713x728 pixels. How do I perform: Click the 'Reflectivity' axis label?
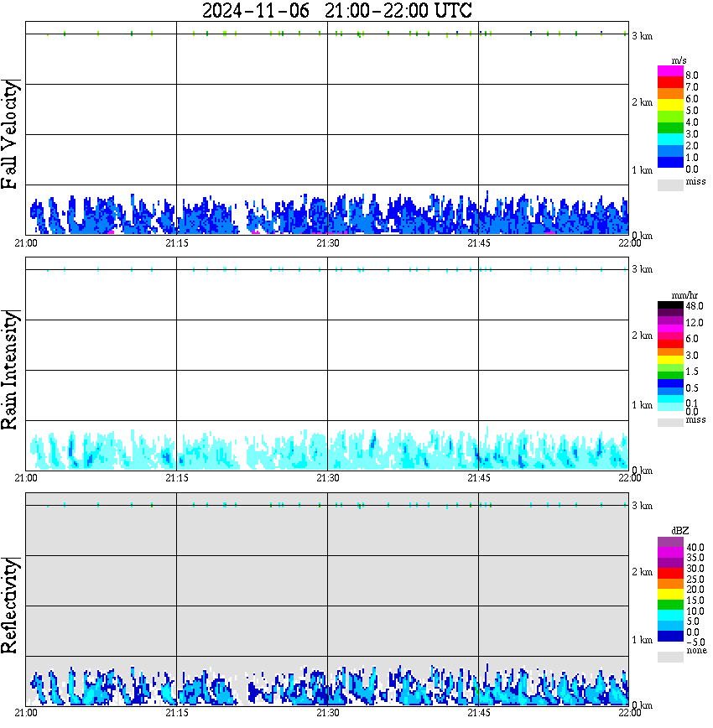coord(9,606)
